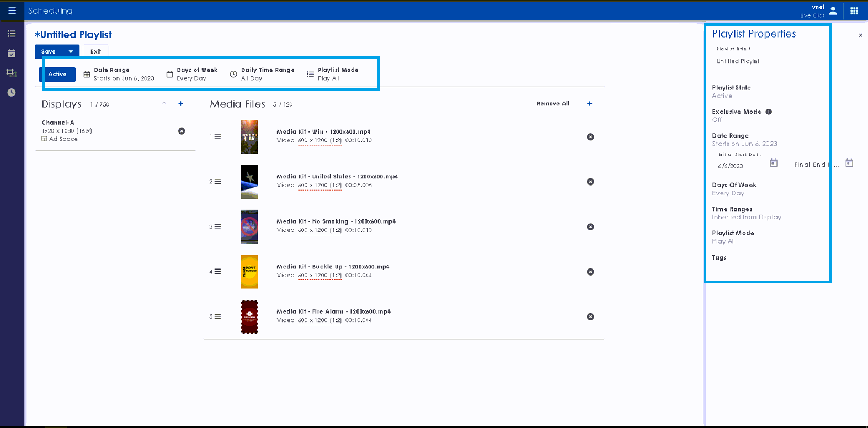Image resolution: width=868 pixels, height=428 pixels.
Task: Add media files with plus icon
Action: [x=589, y=104]
